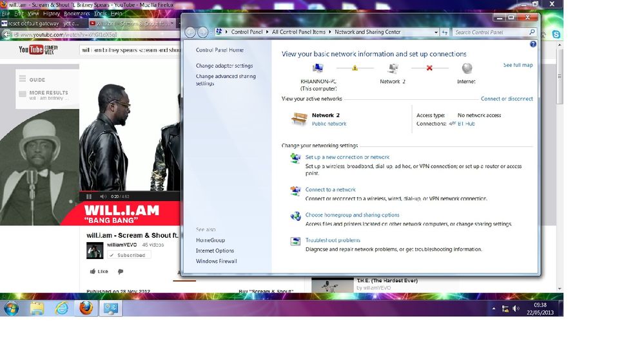Viewport: 644px width, 362px height.
Task: Click the Troubleshoot problems icon
Action: 295,242
